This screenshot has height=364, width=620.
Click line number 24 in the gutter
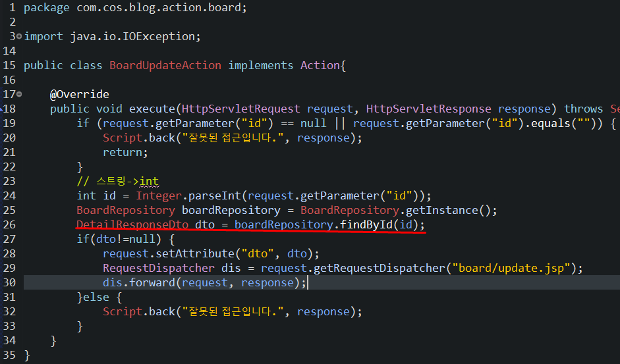point(9,195)
